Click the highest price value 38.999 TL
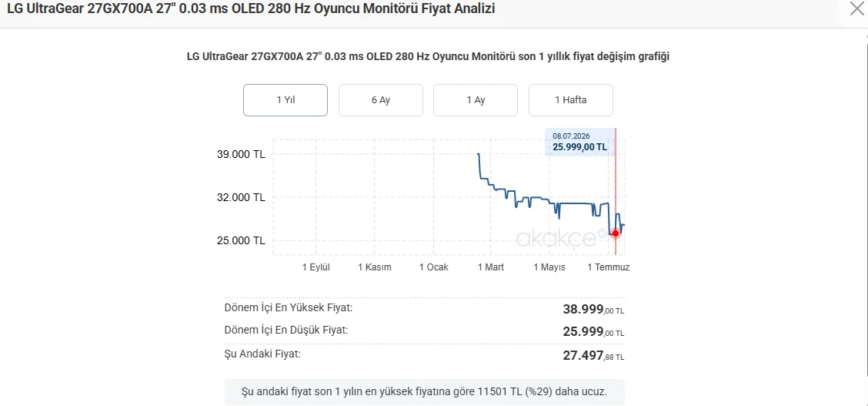868x406 pixels. coord(593,309)
